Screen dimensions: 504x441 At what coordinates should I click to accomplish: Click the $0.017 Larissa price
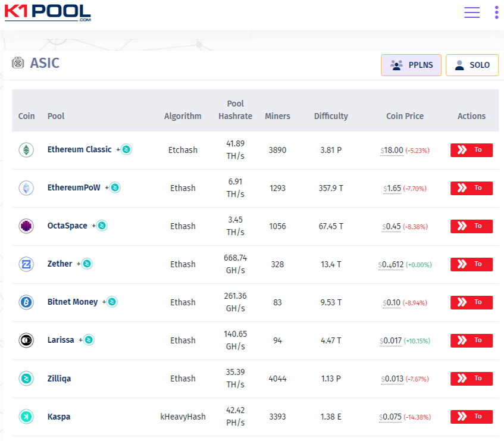(390, 340)
